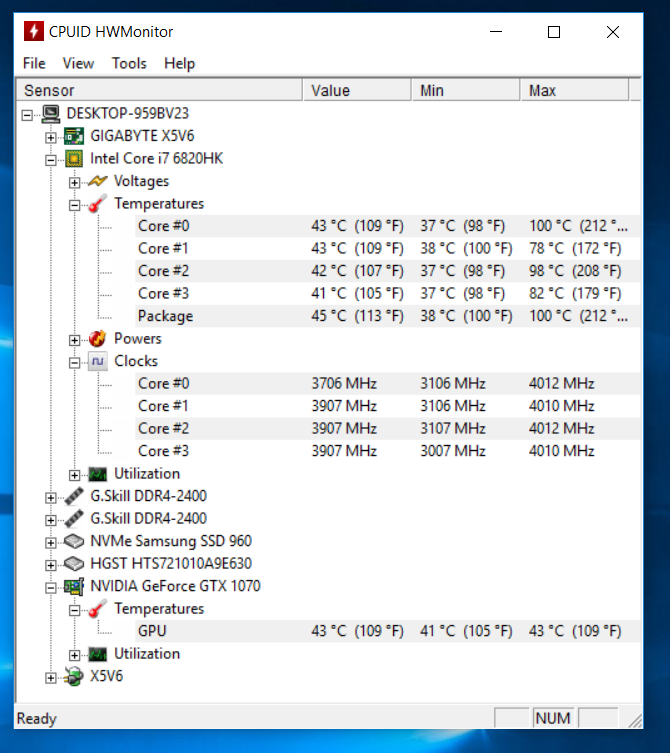The image size is (670, 753).
Task: Click the Sensor column header
Action: click(x=159, y=90)
